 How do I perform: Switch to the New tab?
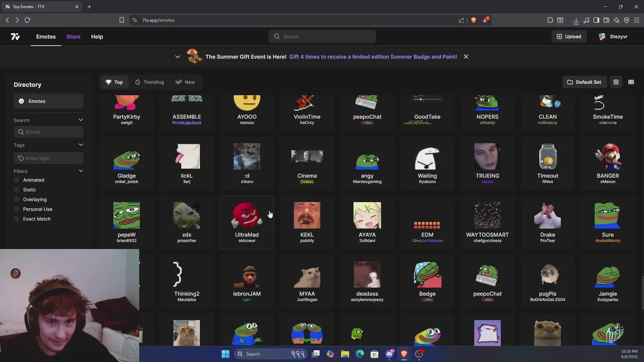tap(185, 82)
